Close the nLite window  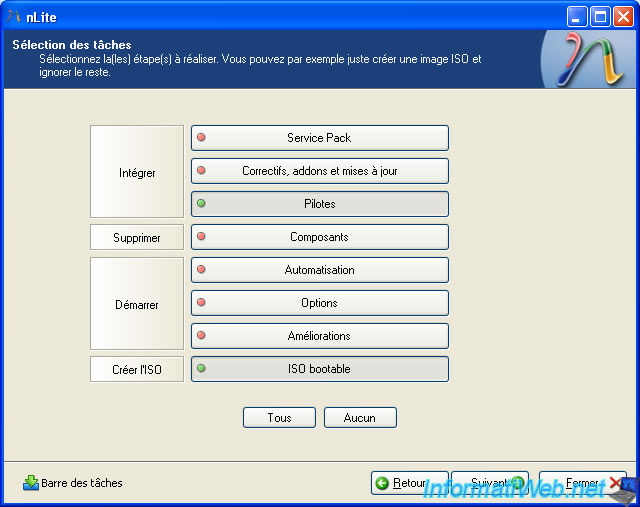pos(623,17)
